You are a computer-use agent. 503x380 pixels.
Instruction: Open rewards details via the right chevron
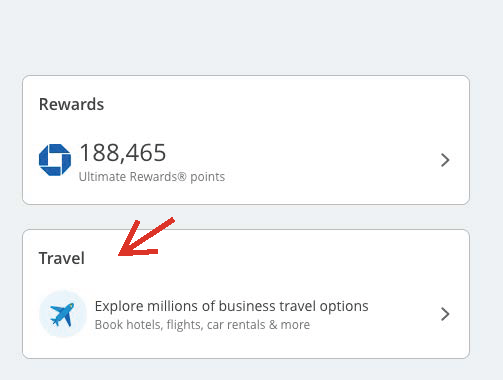coord(445,160)
